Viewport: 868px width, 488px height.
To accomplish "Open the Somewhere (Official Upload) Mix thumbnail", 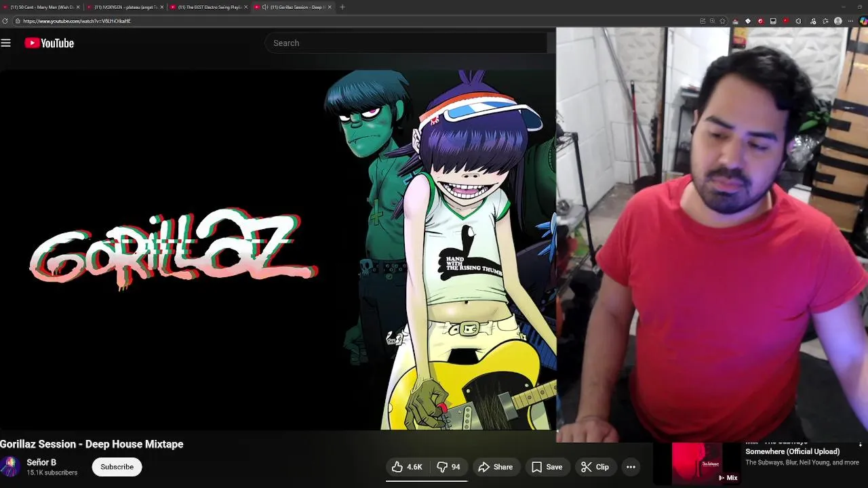I will (x=697, y=465).
